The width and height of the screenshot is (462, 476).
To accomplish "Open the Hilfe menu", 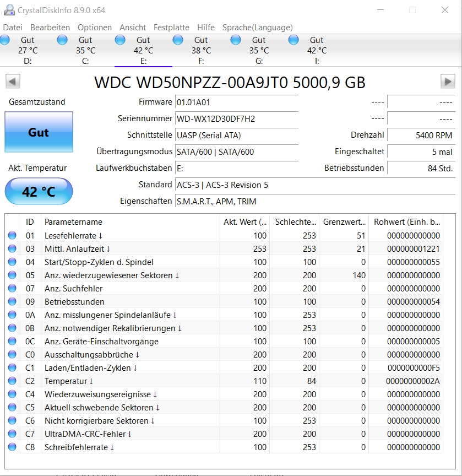I will point(206,28).
